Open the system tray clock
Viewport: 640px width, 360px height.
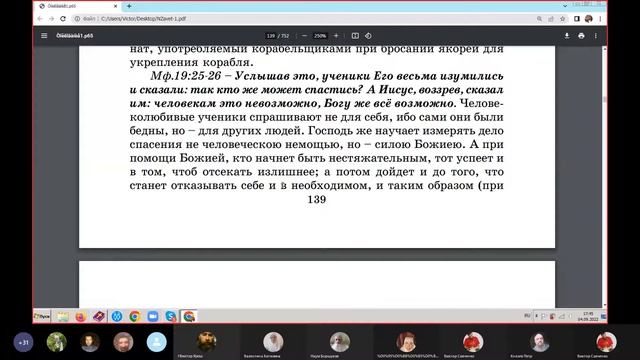[x=588, y=316]
